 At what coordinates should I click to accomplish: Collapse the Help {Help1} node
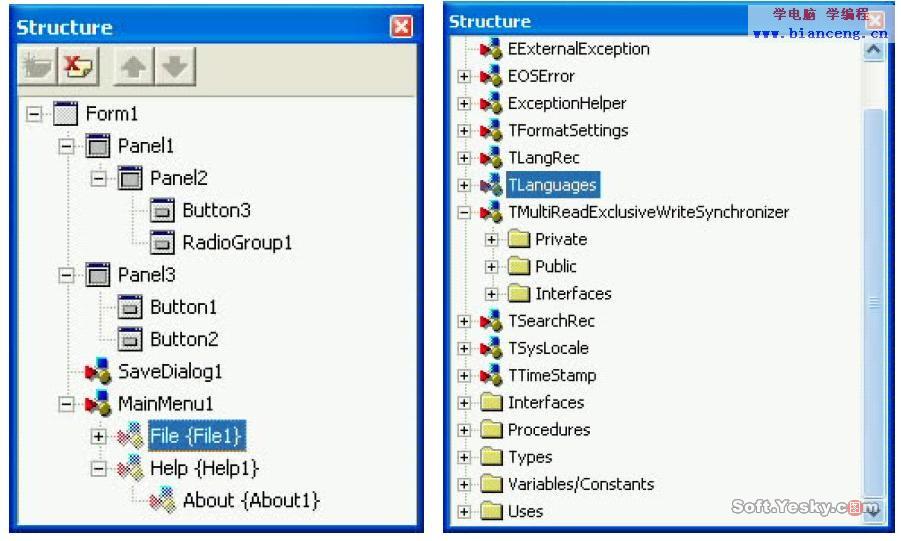click(x=98, y=469)
